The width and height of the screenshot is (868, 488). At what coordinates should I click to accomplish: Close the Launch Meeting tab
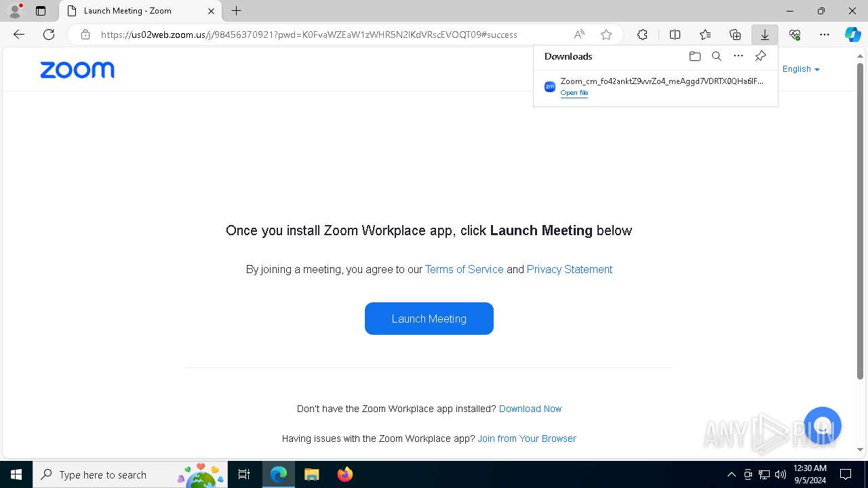(x=211, y=11)
